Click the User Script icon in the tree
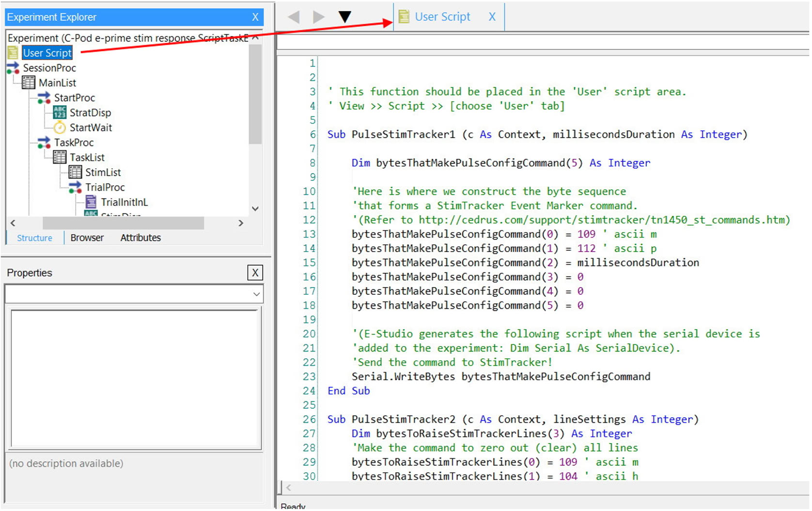 pyautogui.click(x=13, y=53)
